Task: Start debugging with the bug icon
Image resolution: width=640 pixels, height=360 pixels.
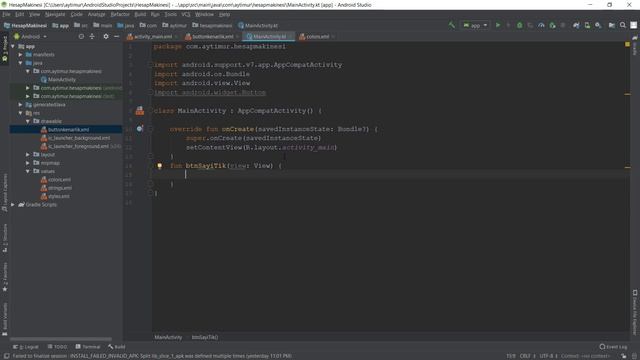Action: (519, 25)
